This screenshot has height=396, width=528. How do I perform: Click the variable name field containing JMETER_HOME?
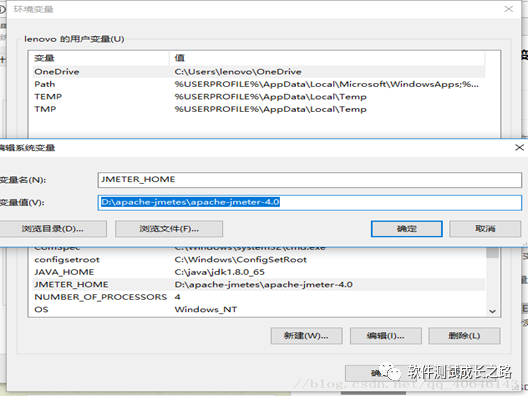pos(309,180)
